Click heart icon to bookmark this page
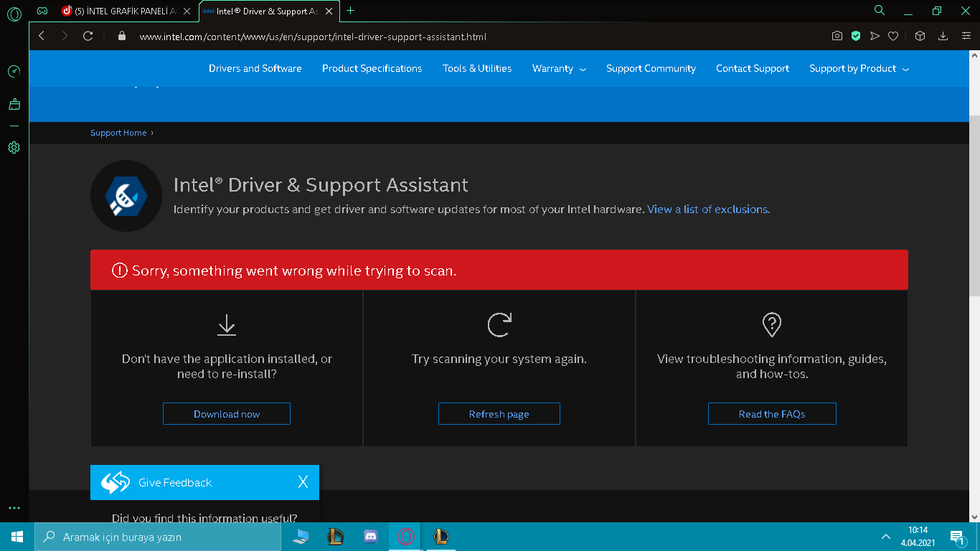The width and height of the screenshot is (980, 551). 893,36
